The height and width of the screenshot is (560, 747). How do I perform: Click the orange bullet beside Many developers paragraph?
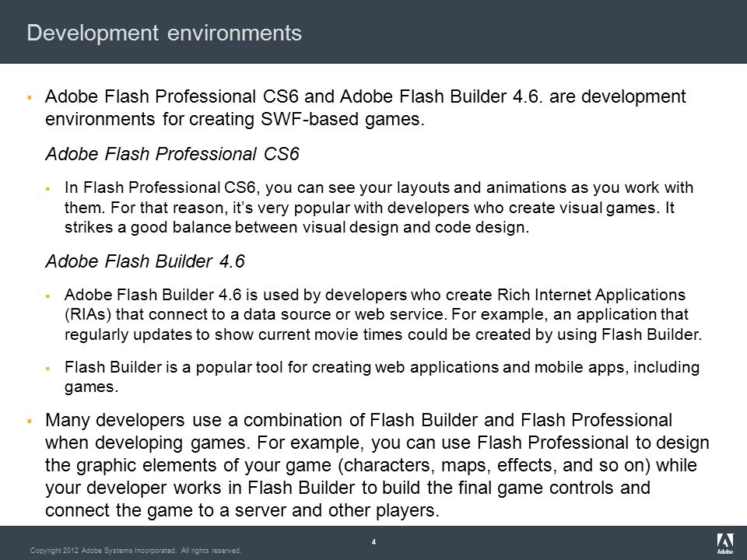point(30,421)
